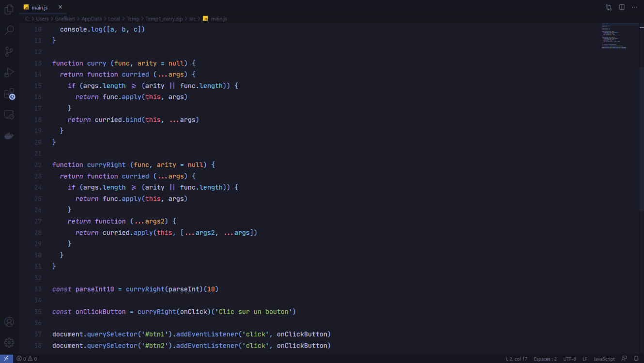
Task: Open the More Actions ellipsis menu
Action: 634,7
